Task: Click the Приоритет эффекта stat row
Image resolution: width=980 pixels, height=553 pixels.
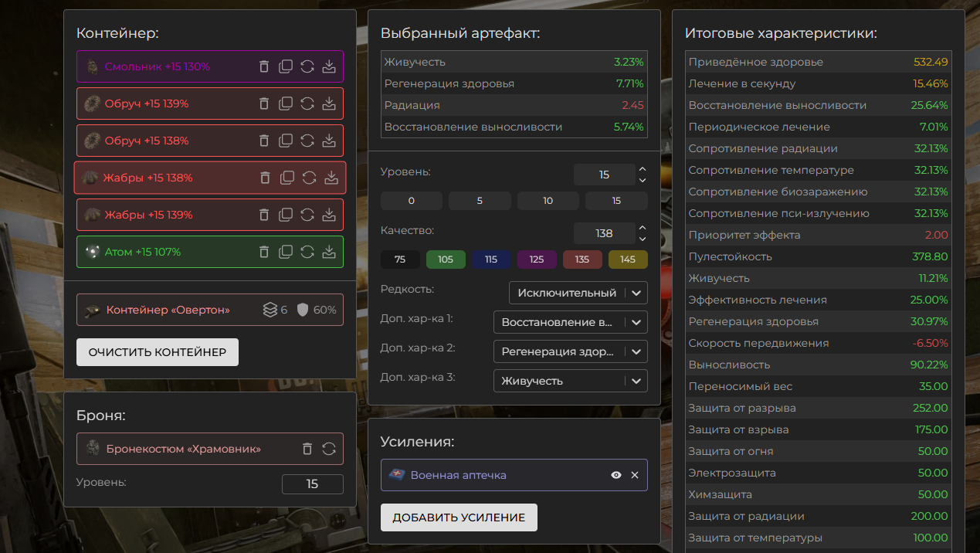Action: point(819,235)
